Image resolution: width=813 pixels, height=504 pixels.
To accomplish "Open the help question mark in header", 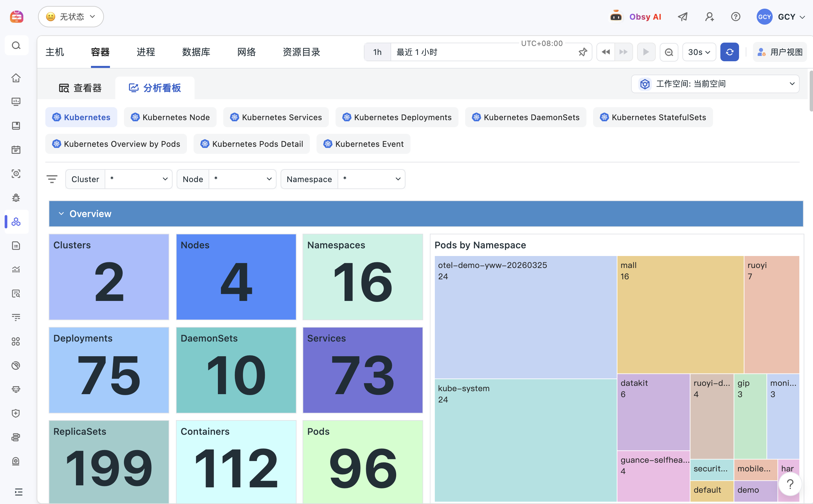I will tap(735, 17).
